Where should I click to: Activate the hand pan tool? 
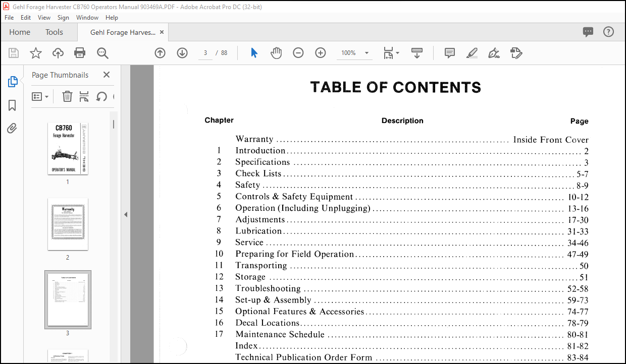tap(276, 53)
